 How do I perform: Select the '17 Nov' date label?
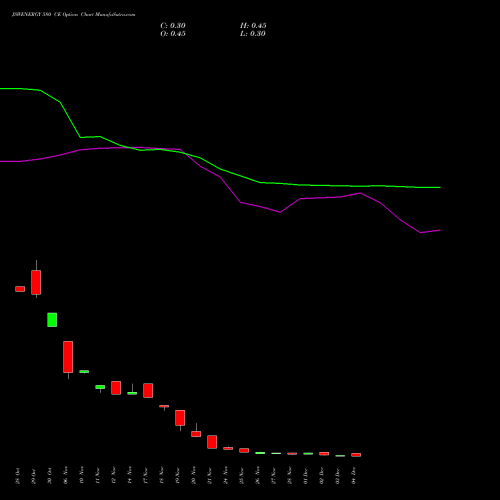click(x=146, y=476)
